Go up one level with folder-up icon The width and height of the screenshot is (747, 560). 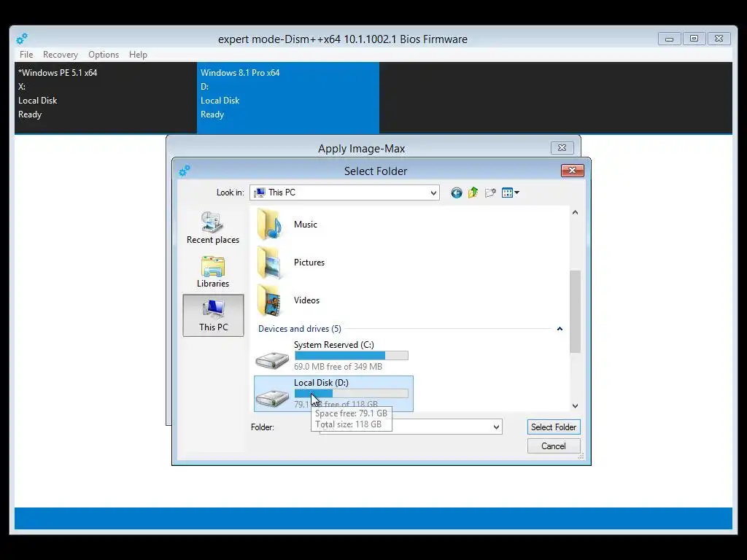point(473,192)
